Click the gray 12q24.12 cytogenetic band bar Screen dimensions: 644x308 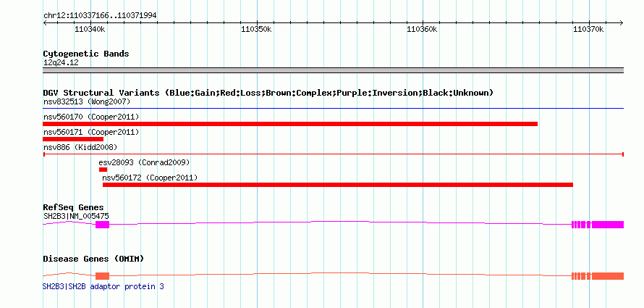pos(333,70)
